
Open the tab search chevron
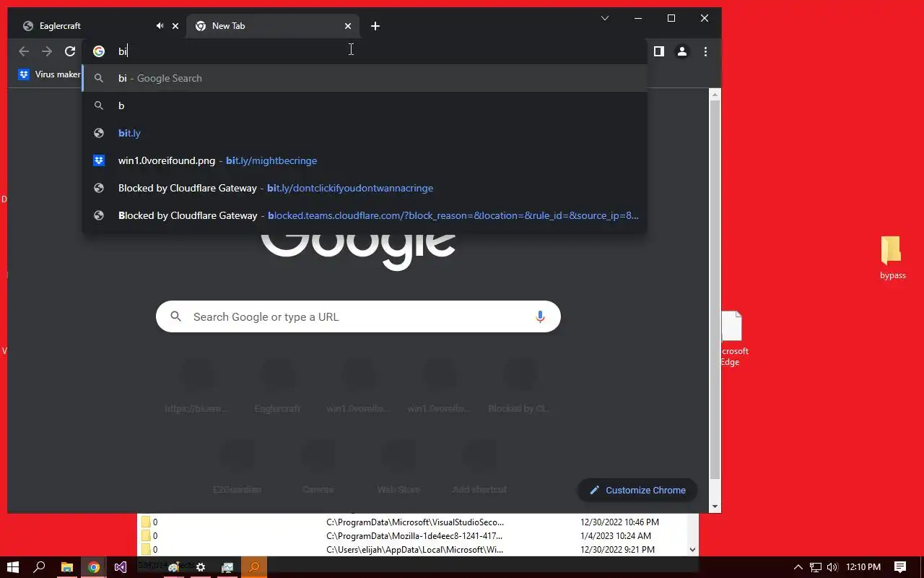pos(605,18)
